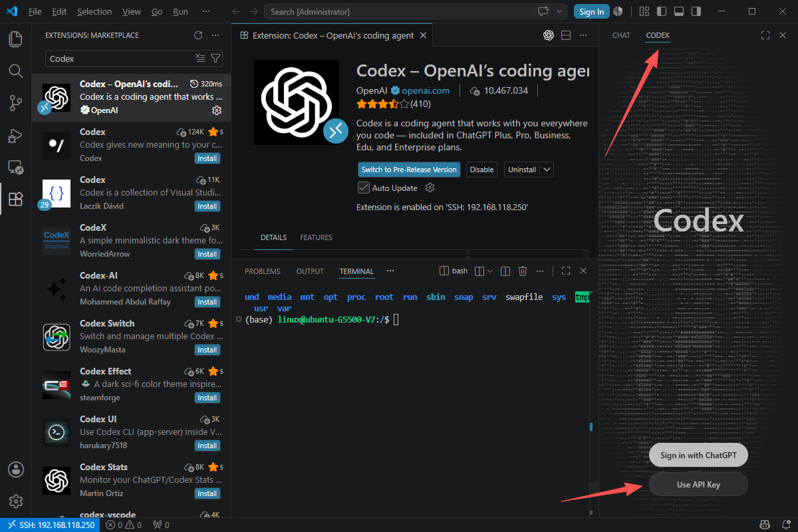The width and height of the screenshot is (798, 532).
Task: Open the FEATURES tab of extension
Action: (x=316, y=237)
